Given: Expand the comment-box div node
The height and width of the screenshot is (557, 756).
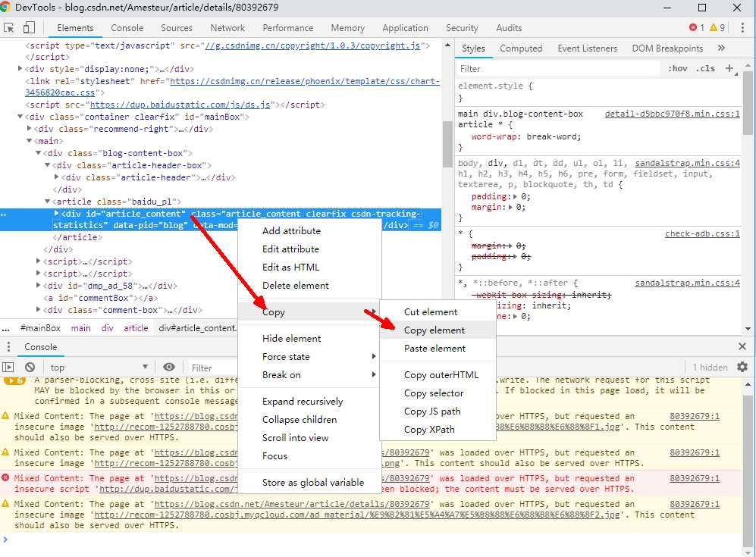Looking at the screenshot, I should [x=38, y=309].
